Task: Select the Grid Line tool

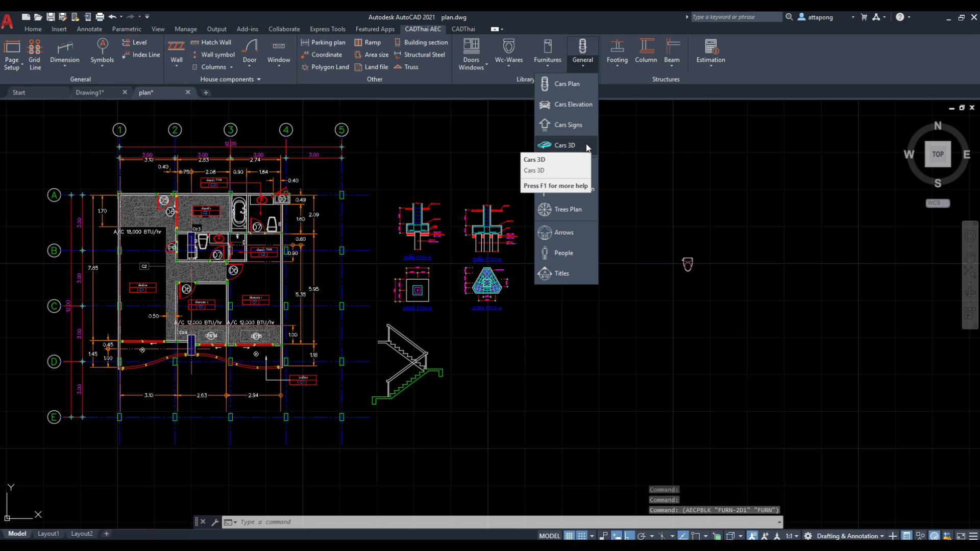Action: (35, 54)
